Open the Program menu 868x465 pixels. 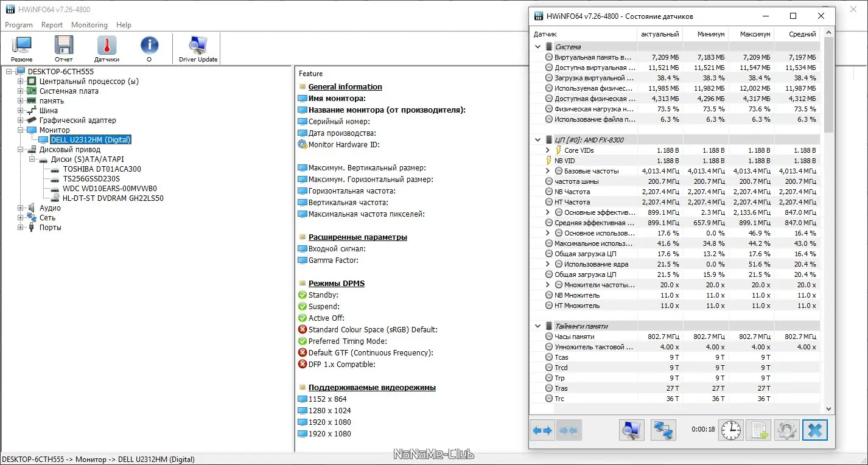pos(19,25)
